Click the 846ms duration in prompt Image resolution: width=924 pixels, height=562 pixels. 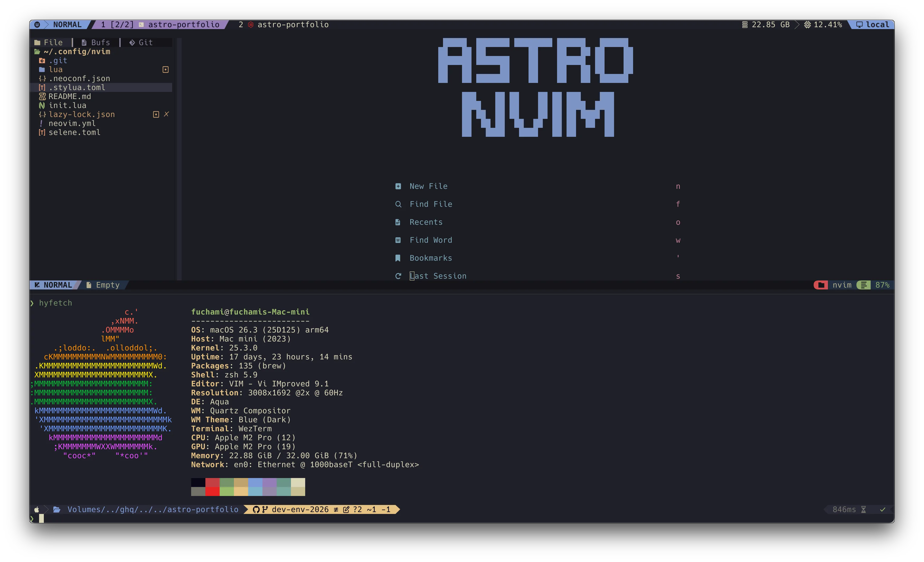[844, 509]
